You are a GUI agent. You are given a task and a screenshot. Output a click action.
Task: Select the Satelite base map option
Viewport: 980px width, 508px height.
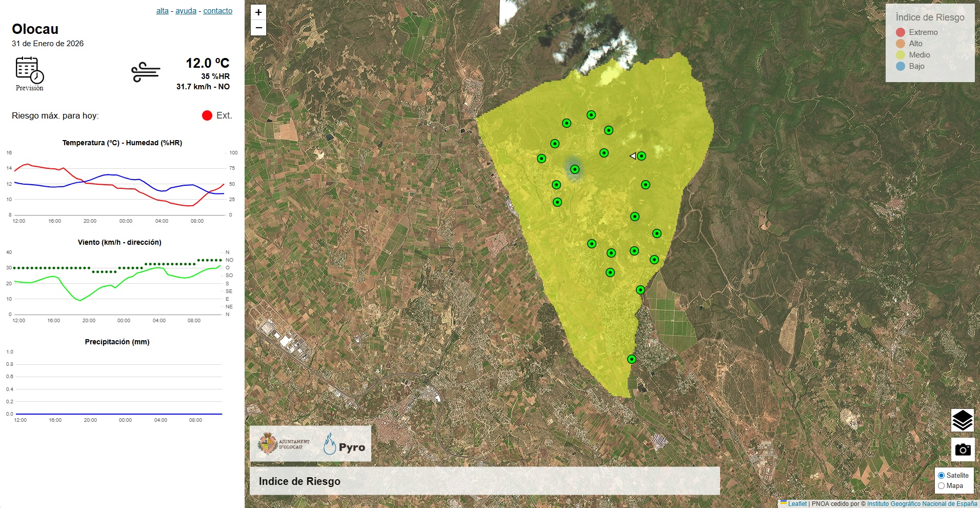click(941, 476)
